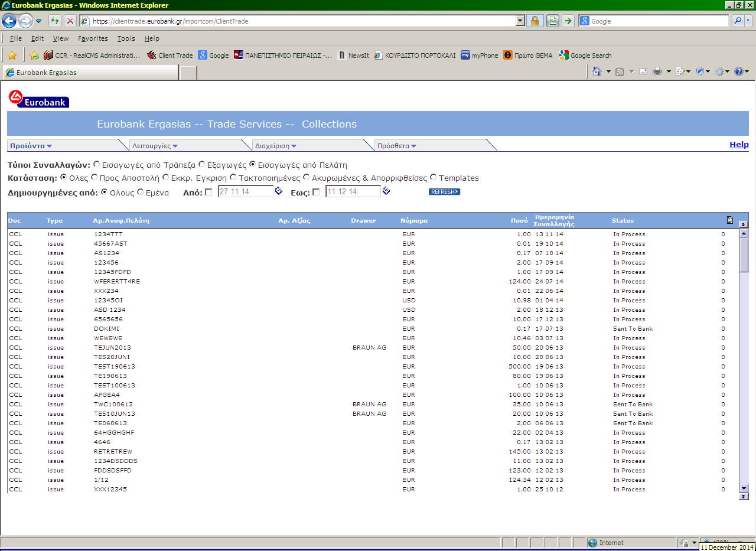
Task: Open the View menu
Action: (x=61, y=38)
